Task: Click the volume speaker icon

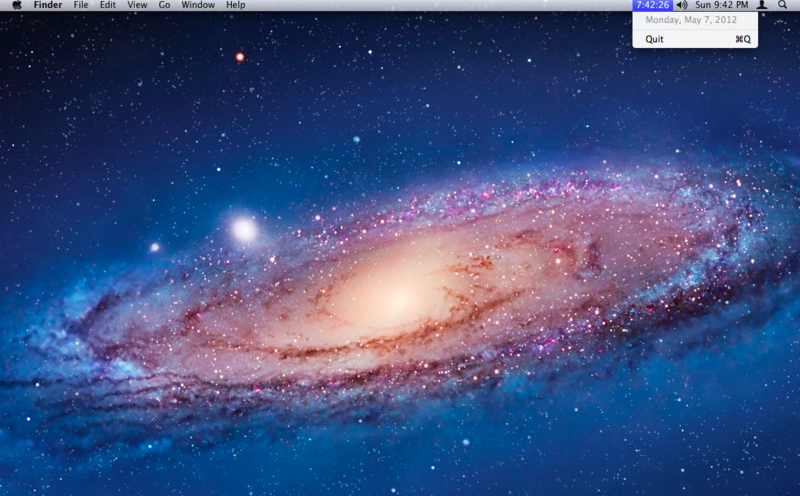Action: point(682,5)
